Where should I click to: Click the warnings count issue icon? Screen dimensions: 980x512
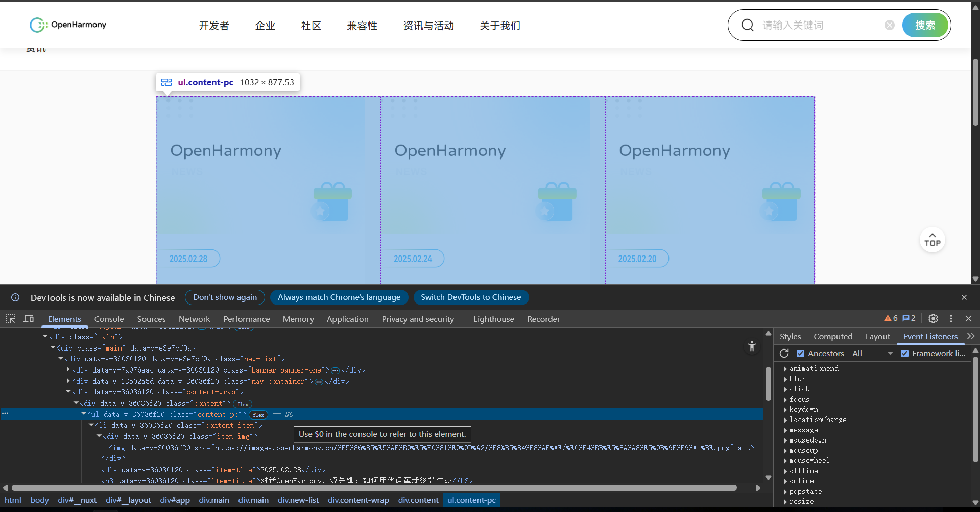[x=891, y=318]
